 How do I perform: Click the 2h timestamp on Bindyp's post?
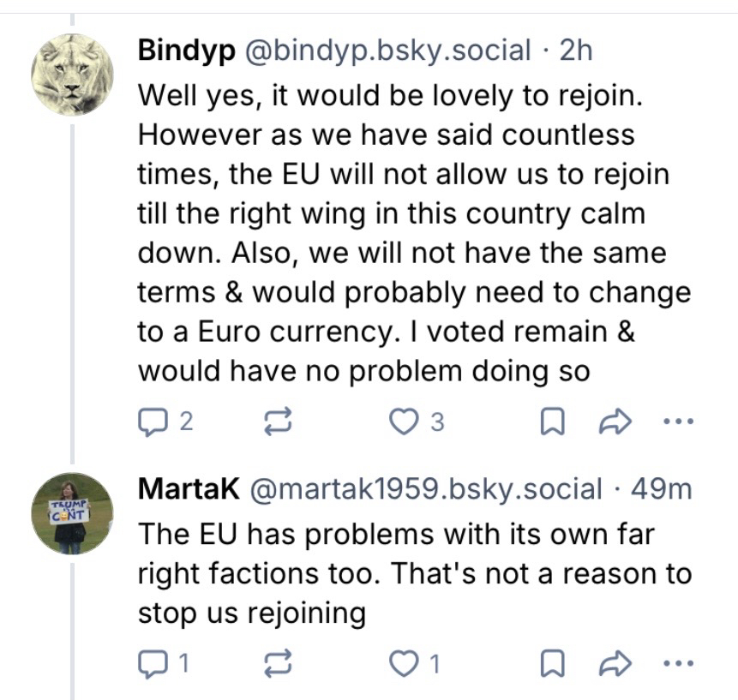pos(575,51)
